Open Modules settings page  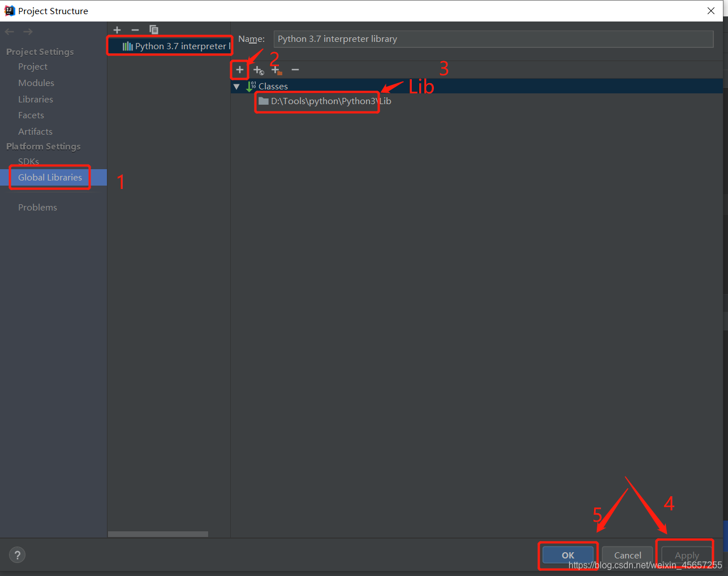click(x=36, y=83)
